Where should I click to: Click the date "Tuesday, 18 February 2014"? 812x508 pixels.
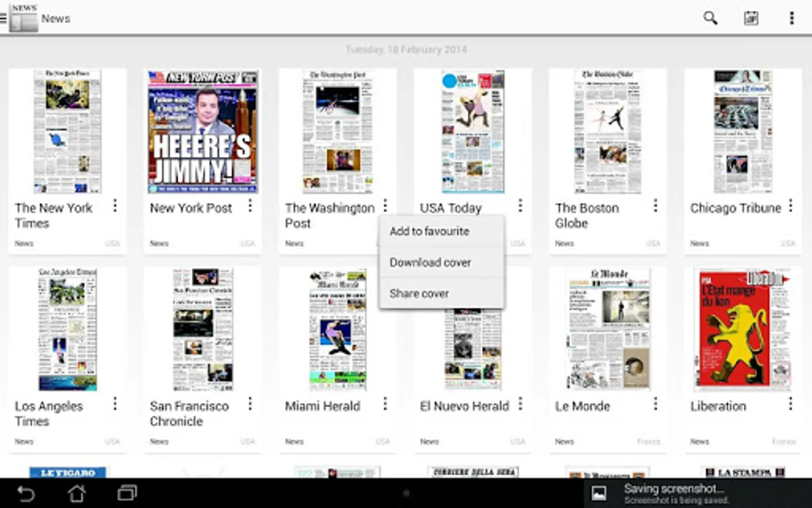[x=406, y=50]
